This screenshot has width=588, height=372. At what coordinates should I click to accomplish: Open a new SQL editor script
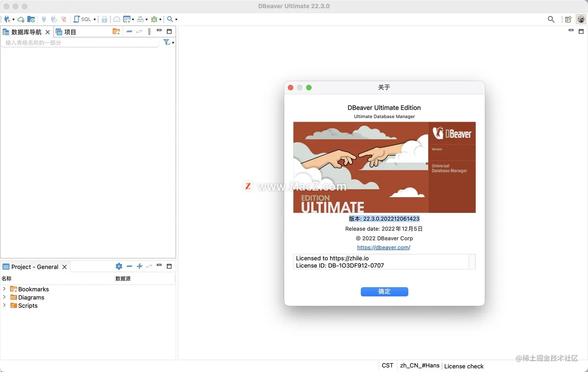click(x=82, y=19)
